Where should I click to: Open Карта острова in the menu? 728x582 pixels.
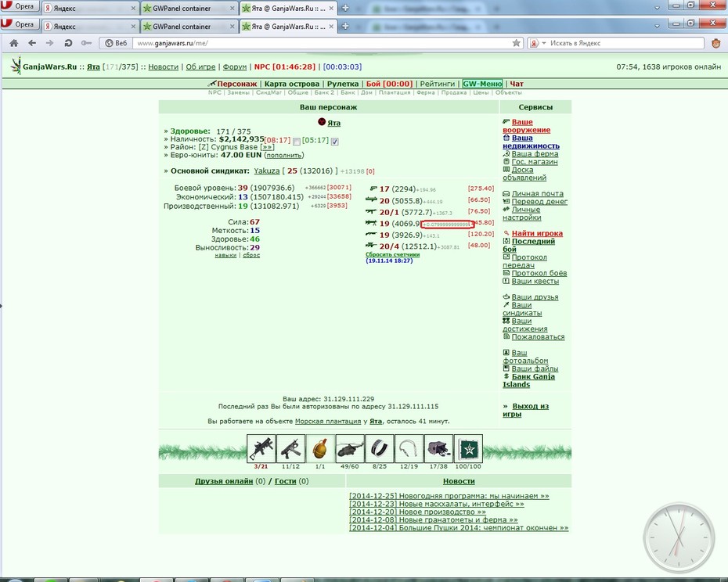click(291, 84)
